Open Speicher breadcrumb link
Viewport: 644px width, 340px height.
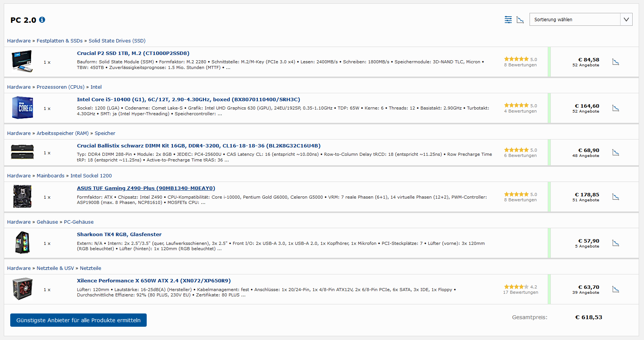[105, 133]
